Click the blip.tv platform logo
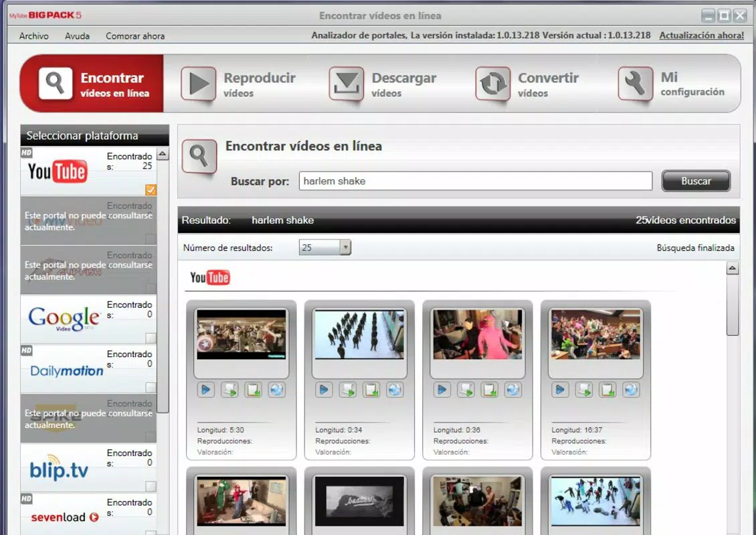Screen dimensions: 756x535 [x=59, y=467]
